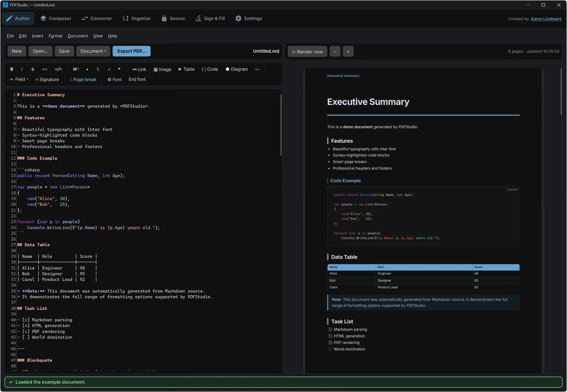Open the Format menu

pos(55,36)
